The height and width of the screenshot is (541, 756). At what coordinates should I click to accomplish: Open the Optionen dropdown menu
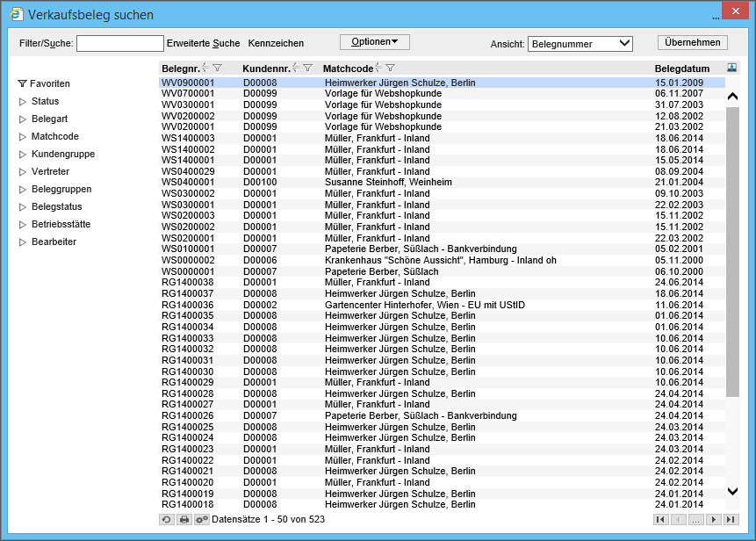pos(375,42)
